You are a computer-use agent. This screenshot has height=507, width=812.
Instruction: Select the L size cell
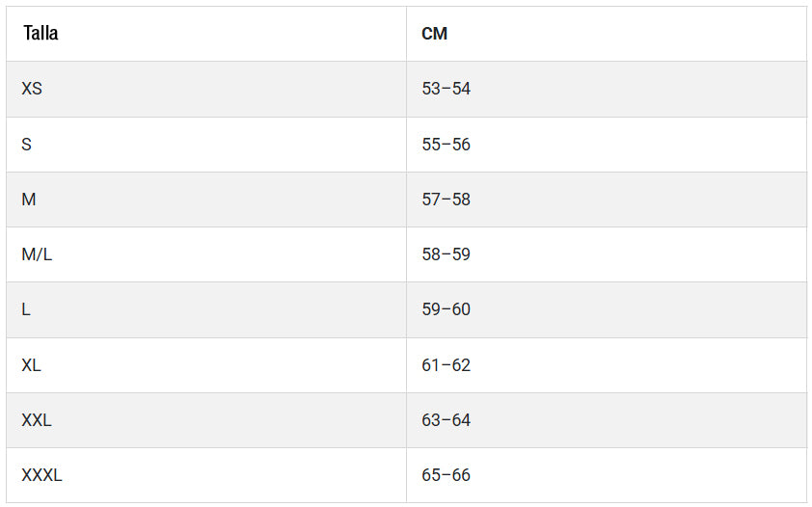pyautogui.click(x=26, y=309)
